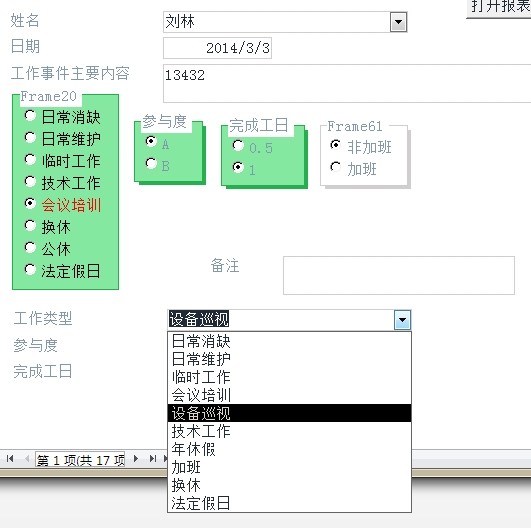Pick 年休假 from dropdown list

click(x=290, y=449)
